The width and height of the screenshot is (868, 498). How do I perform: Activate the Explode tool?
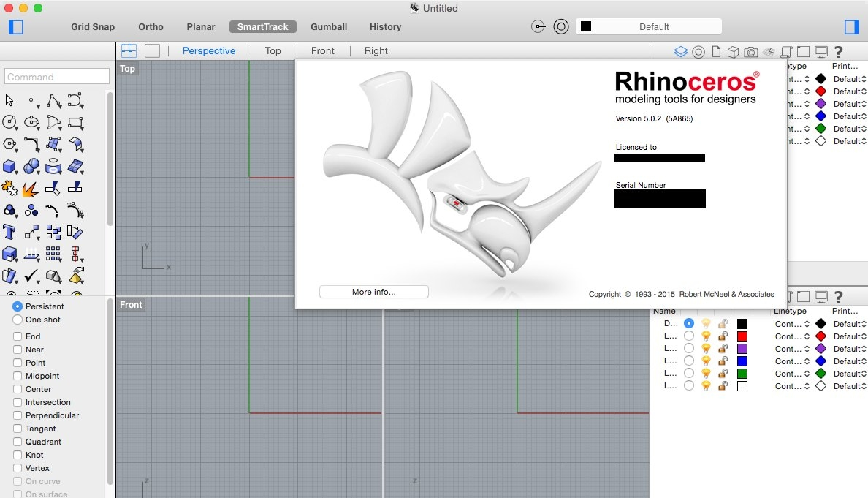coord(31,189)
